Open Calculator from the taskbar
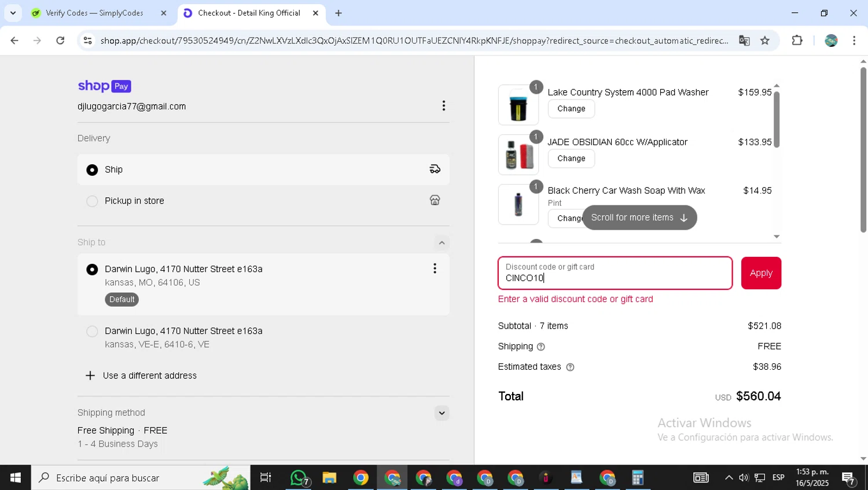868x490 pixels. [638, 478]
